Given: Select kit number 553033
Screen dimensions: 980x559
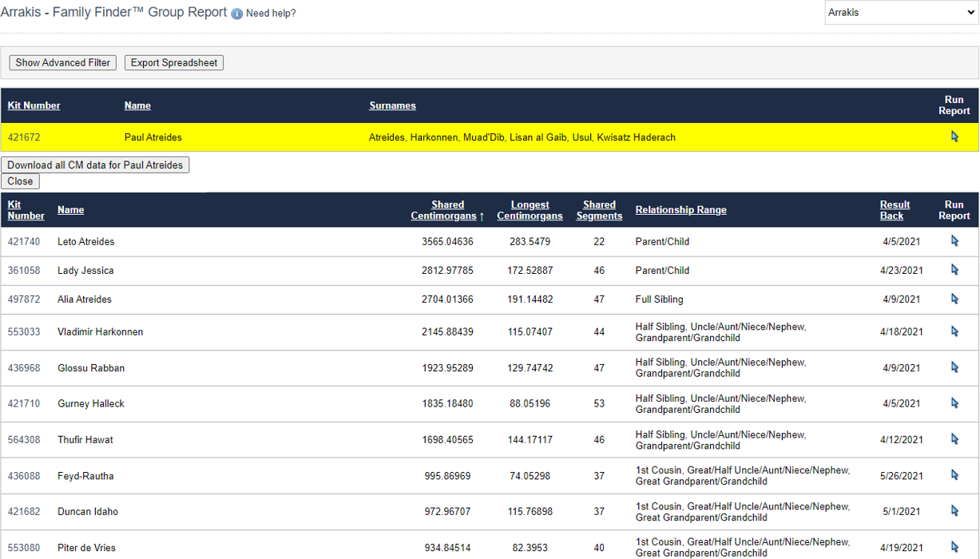Looking at the screenshot, I should pos(24,332).
